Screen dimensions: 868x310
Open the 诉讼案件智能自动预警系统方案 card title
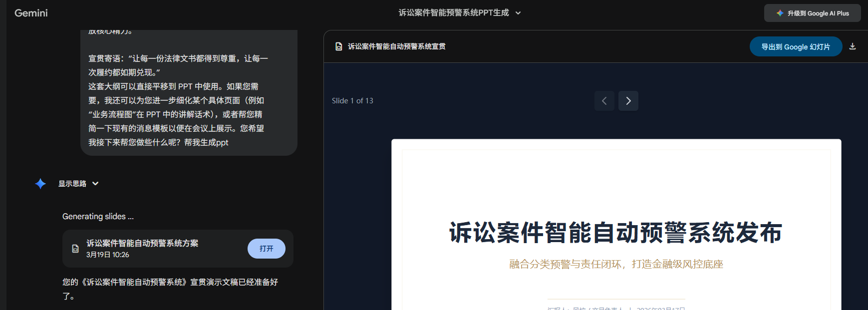point(142,243)
